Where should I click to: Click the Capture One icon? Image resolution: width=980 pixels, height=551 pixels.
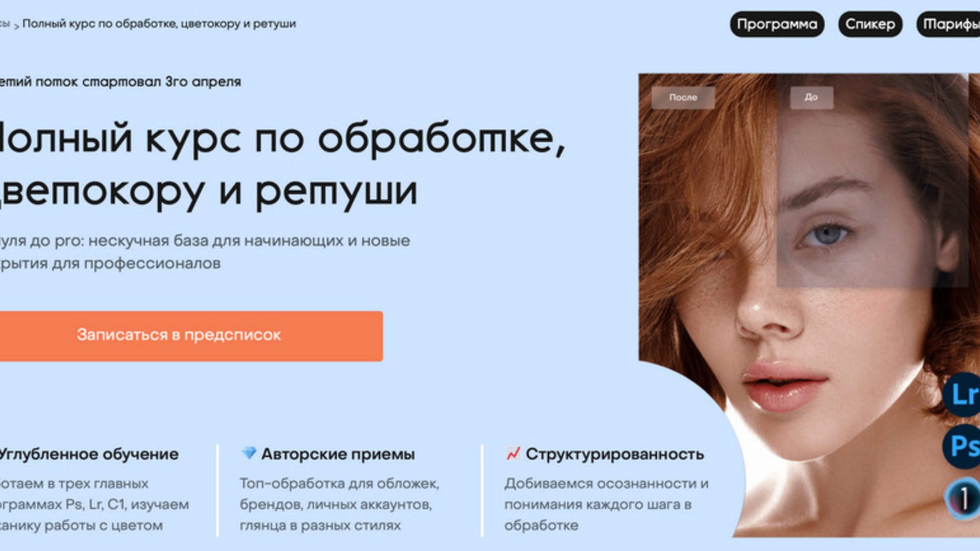[x=963, y=498]
